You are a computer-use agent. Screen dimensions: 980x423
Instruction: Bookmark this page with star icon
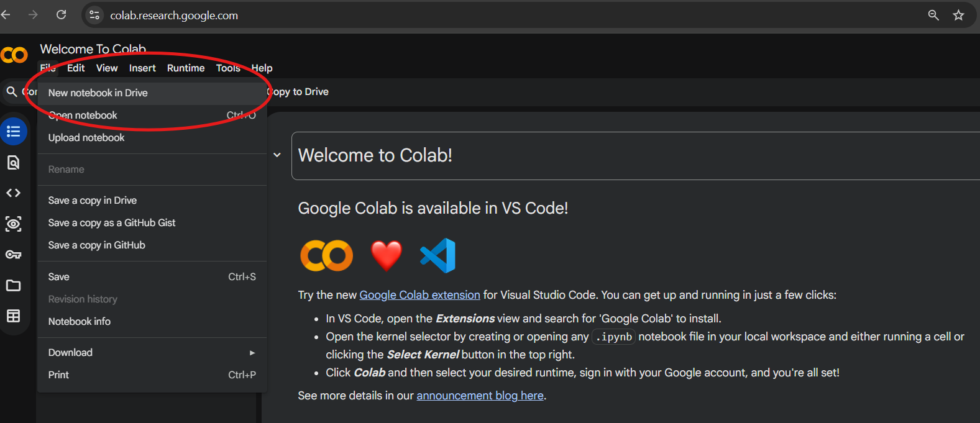(x=958, y=15)
